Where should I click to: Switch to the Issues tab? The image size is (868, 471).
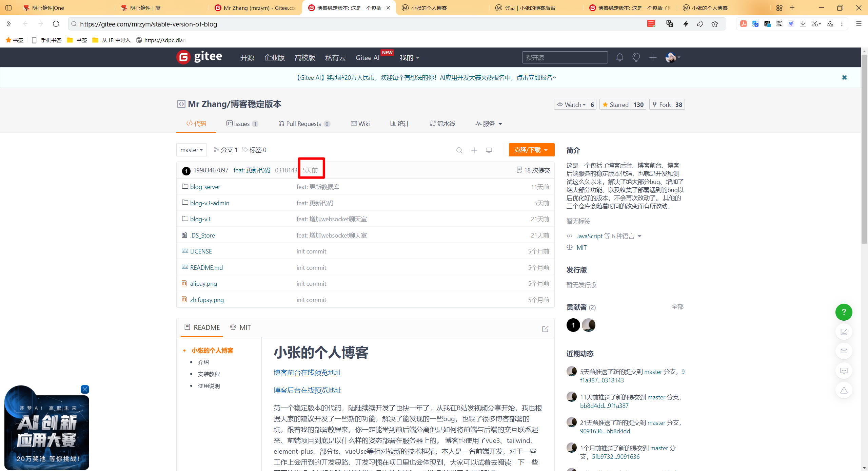click(242, 124)
